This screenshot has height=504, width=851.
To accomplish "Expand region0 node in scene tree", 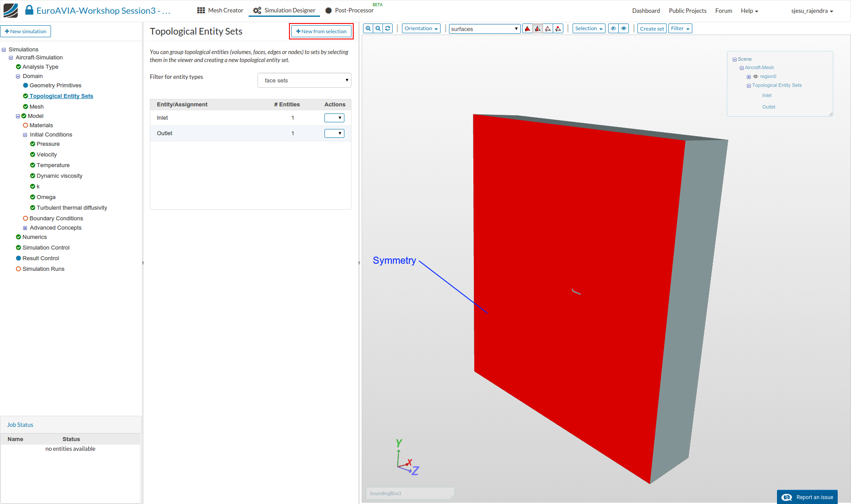I will (x=749, y=77).
